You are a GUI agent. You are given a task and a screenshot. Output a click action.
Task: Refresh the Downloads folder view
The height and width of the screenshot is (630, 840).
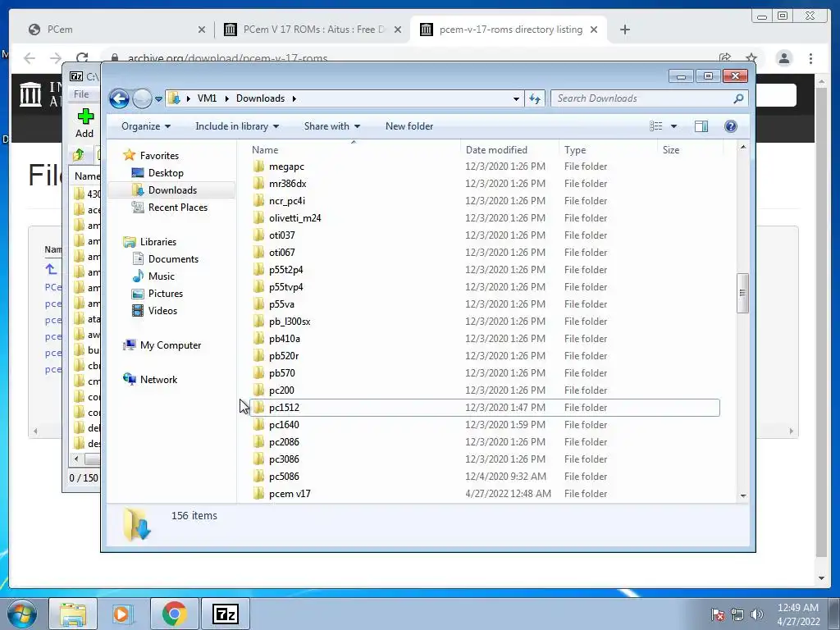535,98
